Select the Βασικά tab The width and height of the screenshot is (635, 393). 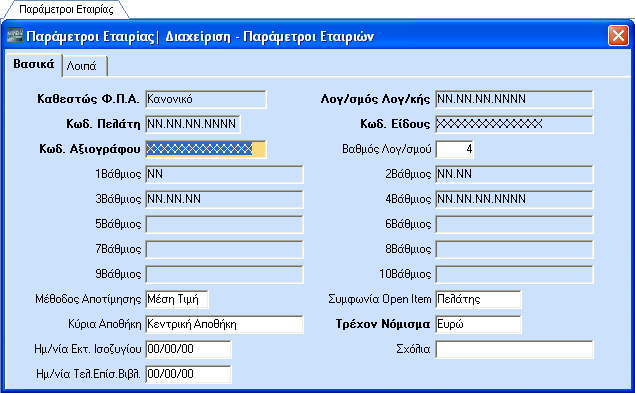click(x=34, y=65)
